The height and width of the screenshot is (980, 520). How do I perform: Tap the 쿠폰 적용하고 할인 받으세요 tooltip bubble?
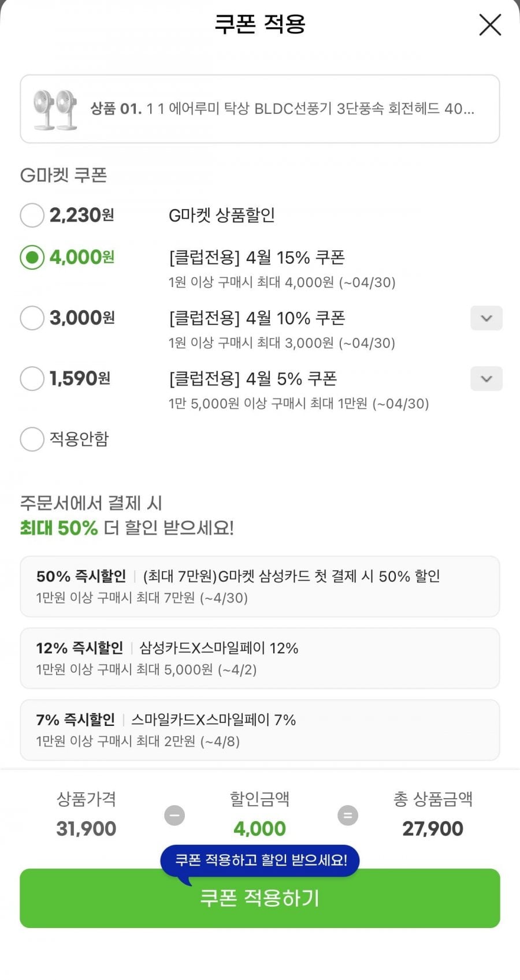(x=261, y=860)
